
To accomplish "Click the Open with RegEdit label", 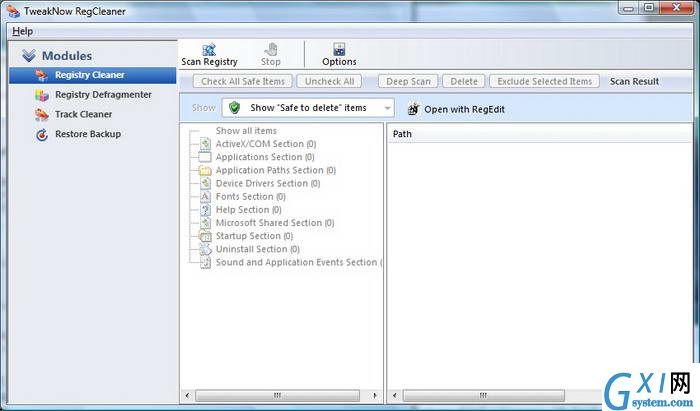I will coord(464,109).
